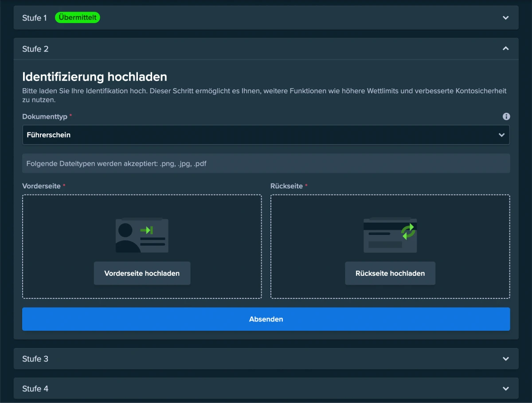The image size is (532, 403).
Task: Click the accepted file types notice
Action: click(266, 163)
